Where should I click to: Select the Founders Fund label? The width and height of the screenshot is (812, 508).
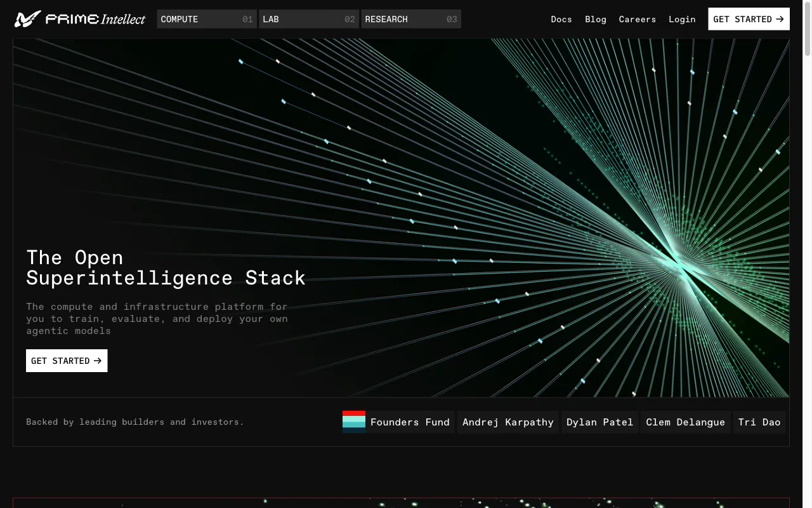(410, 422)
